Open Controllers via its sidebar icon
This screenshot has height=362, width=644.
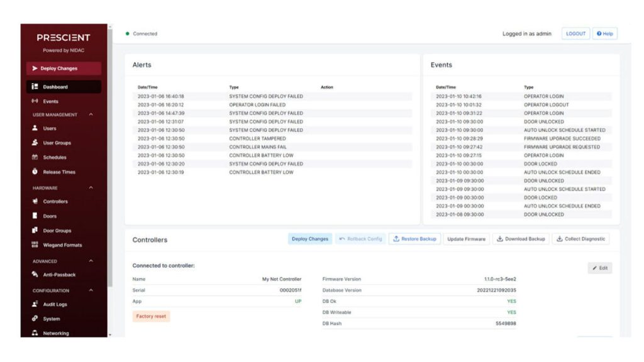tap(35, 201)
